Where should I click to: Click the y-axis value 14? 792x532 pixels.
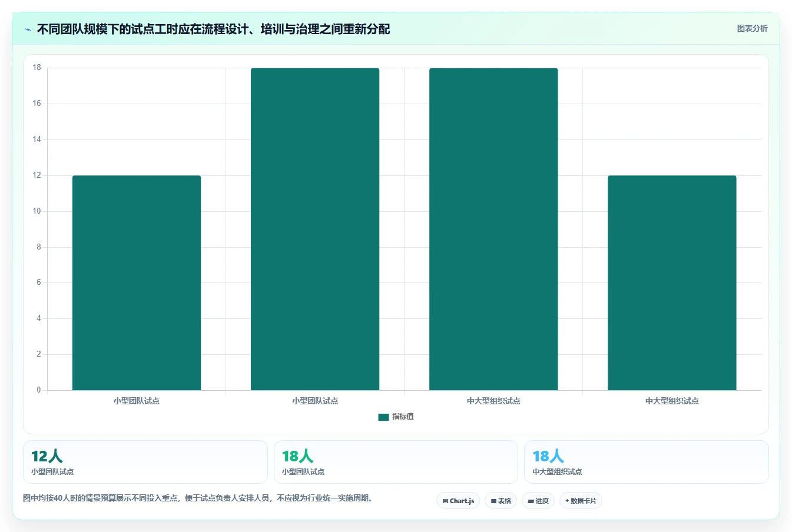tap(37, 139)
